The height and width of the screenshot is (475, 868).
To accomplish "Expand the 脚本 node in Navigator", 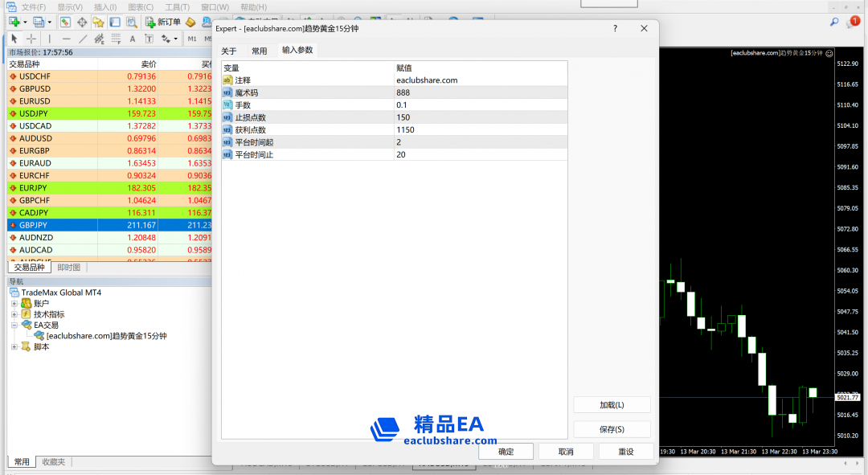I will coord(14,347).
